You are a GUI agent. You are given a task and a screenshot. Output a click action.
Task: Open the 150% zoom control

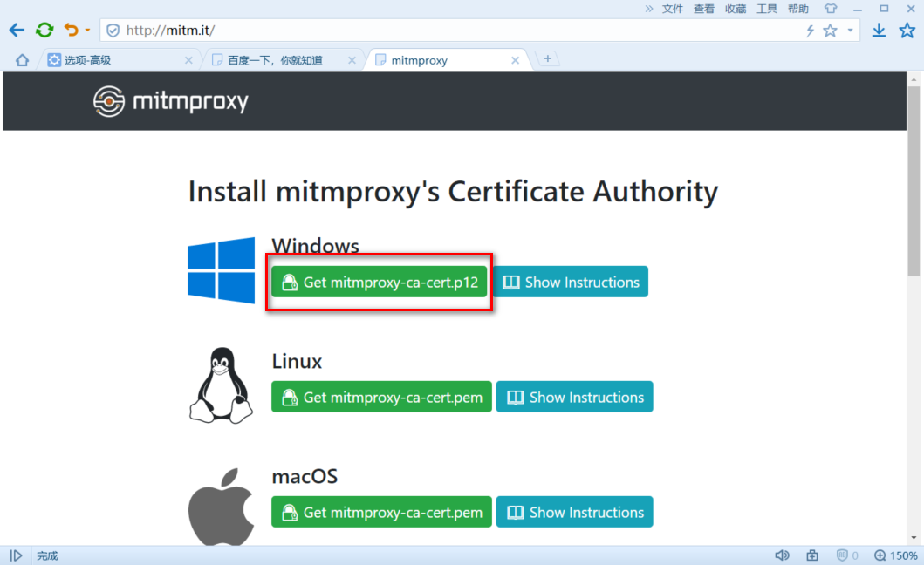click(x=896, y=555)
